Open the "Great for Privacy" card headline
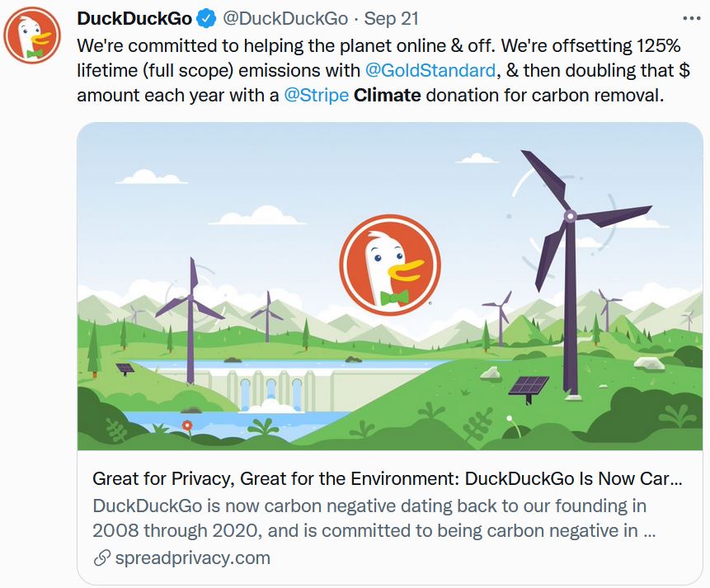The height and width of the screenshot is (588, 710). pyautogui.click(x=388, y=479)
